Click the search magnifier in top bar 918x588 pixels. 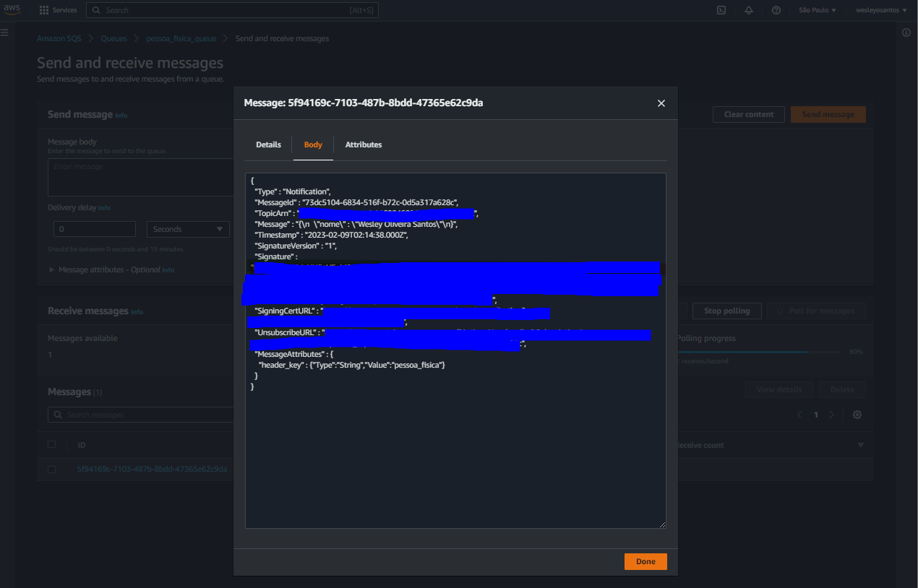97,10
